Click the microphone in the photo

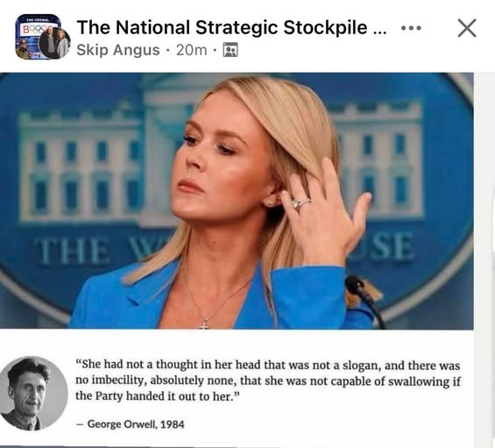[x=363, y=295]
